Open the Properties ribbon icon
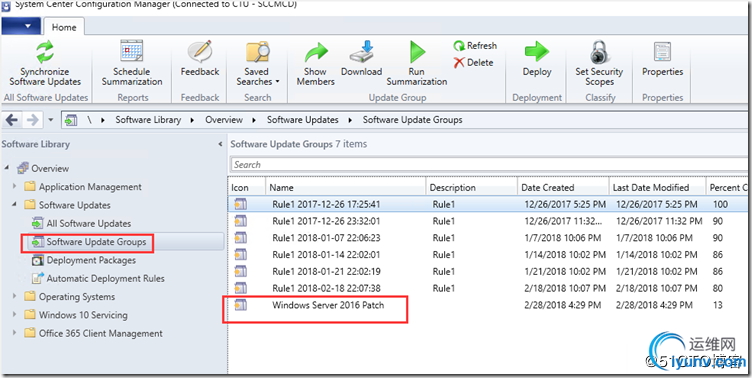752x378 pixels. pos(662,52)
